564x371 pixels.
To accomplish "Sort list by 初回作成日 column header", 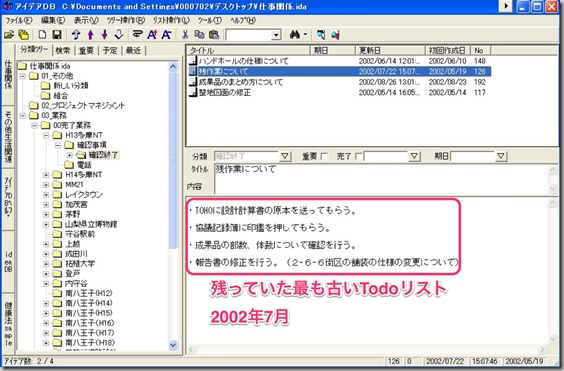I will point(447,50).
